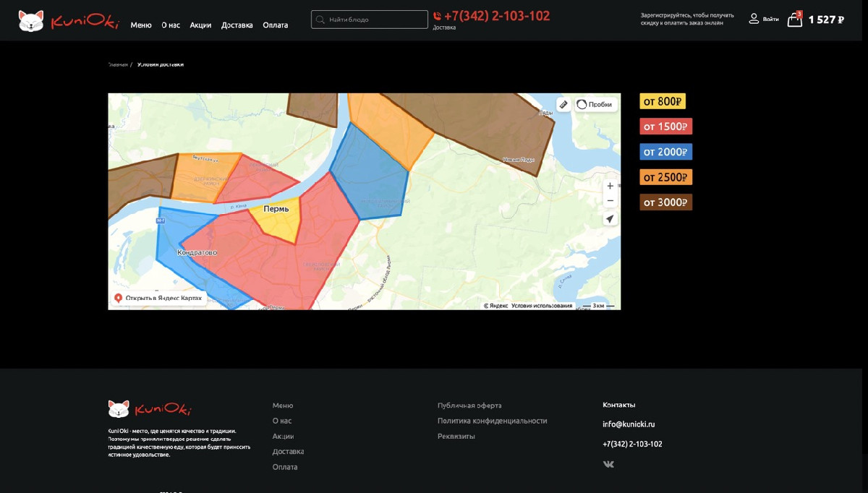Toggle the Пробки traffic layer
This screenshot has height=493, width=868.
pos(595,104)
